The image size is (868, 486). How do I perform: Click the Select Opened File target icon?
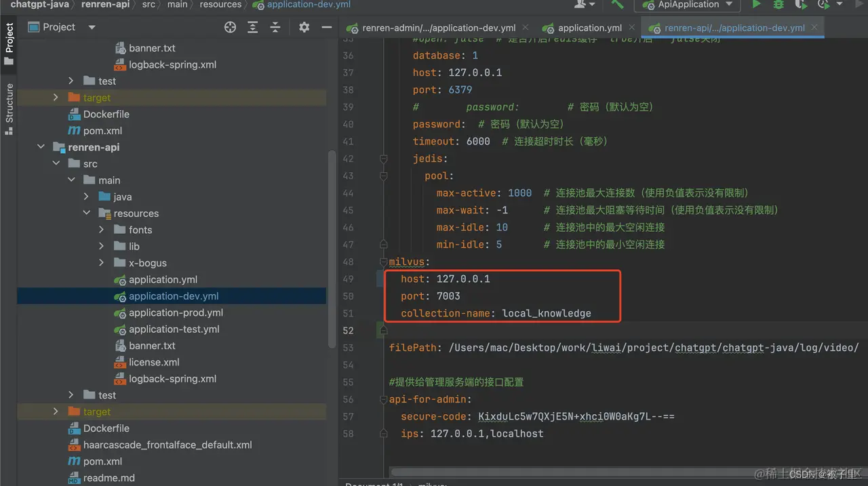(230, 27)
